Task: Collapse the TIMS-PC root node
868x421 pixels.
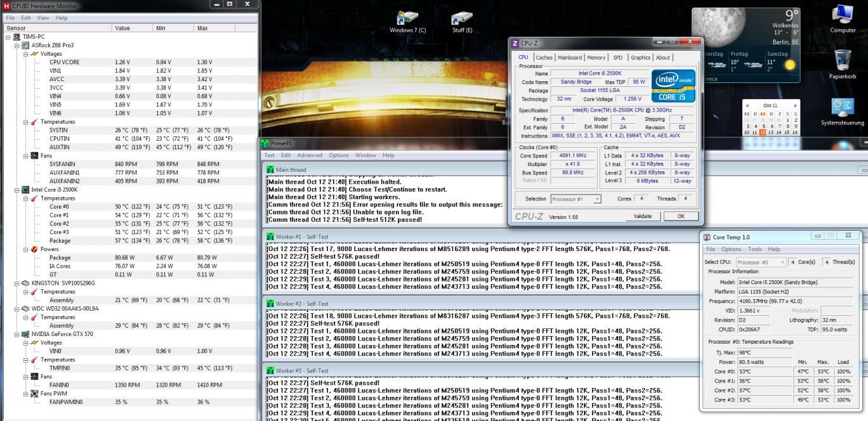Action: [x=9, y=37]
